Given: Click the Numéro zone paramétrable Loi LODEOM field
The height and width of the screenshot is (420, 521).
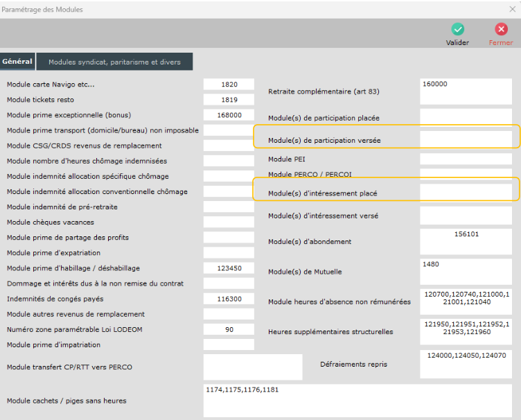Looking at the screenshot, I should tap(229, 329).
